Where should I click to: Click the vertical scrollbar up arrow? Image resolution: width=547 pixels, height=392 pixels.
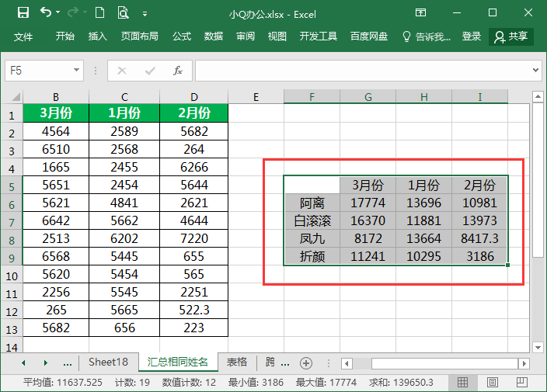(538, 96)
